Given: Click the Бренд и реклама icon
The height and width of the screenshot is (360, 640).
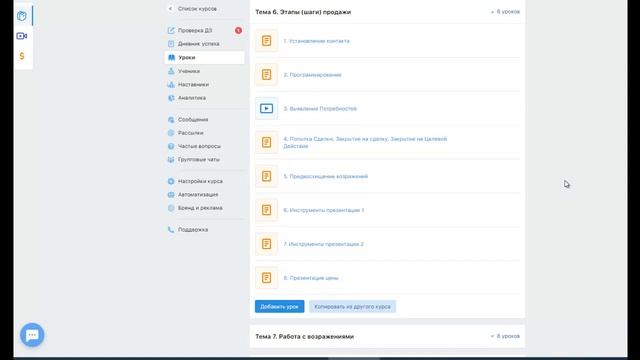Looking at the screenshot, I should point(171,208).
